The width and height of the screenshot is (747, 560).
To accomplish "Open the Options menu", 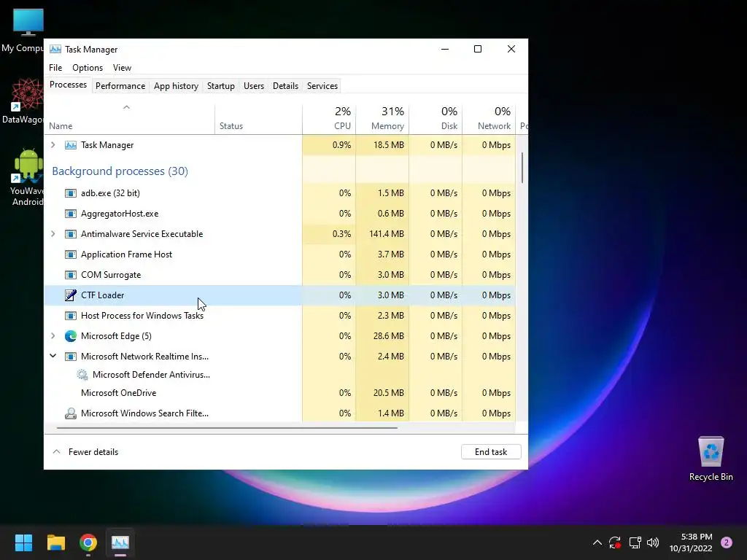I will (88, 68).
